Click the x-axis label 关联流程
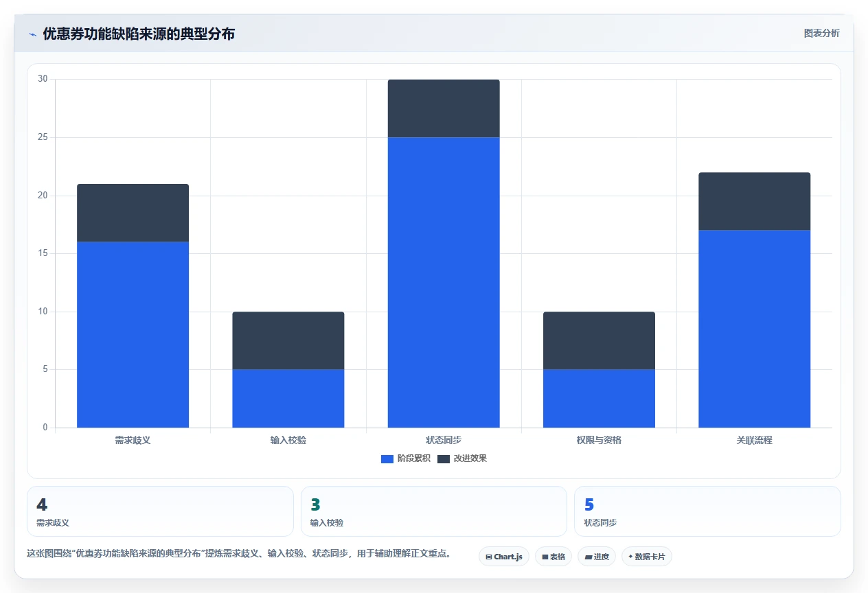The image size is (868, 593). click(754, 440)
